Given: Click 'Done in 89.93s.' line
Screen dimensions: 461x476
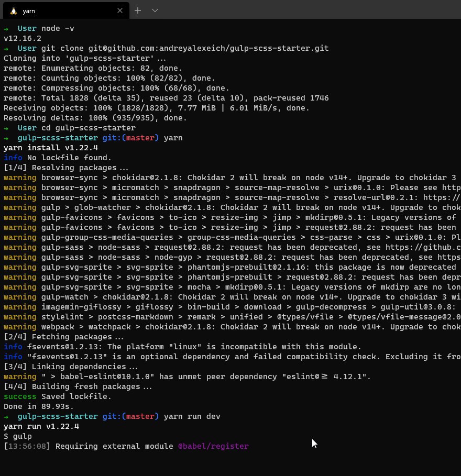Looking at the screenshot, I should pyautogui.click(x=39, y=406).
